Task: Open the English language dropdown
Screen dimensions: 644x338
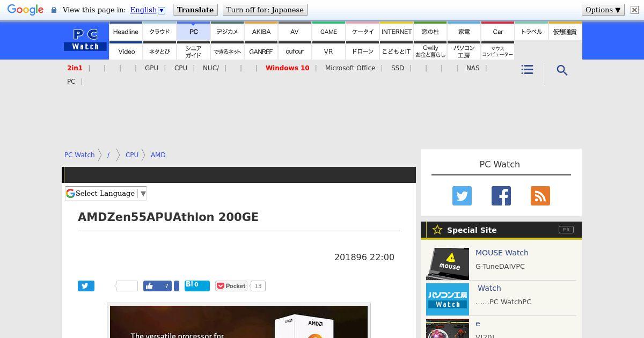Action: (x=148, y=10)
